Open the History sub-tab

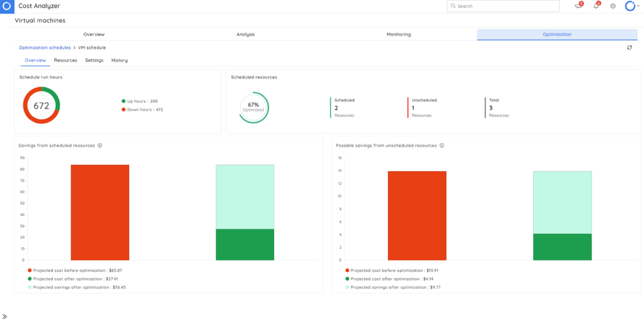119,60
